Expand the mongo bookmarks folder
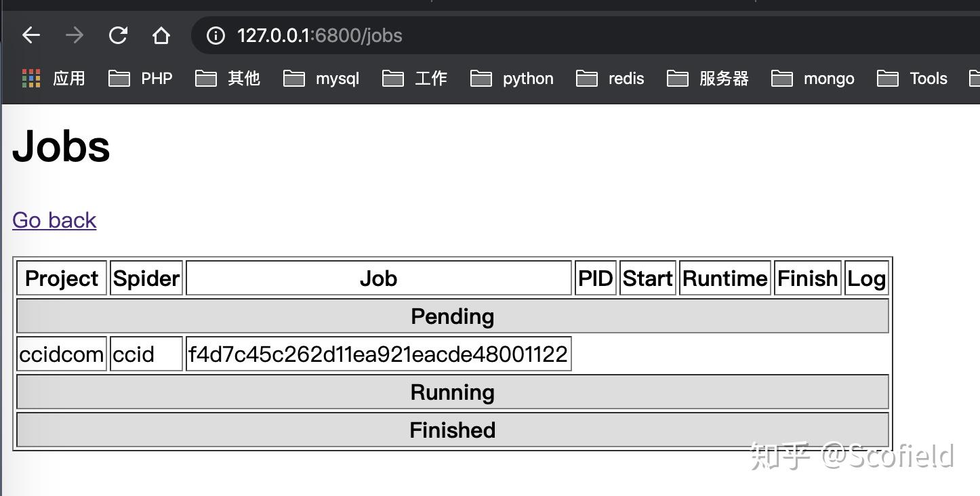 tap(813, 79)
